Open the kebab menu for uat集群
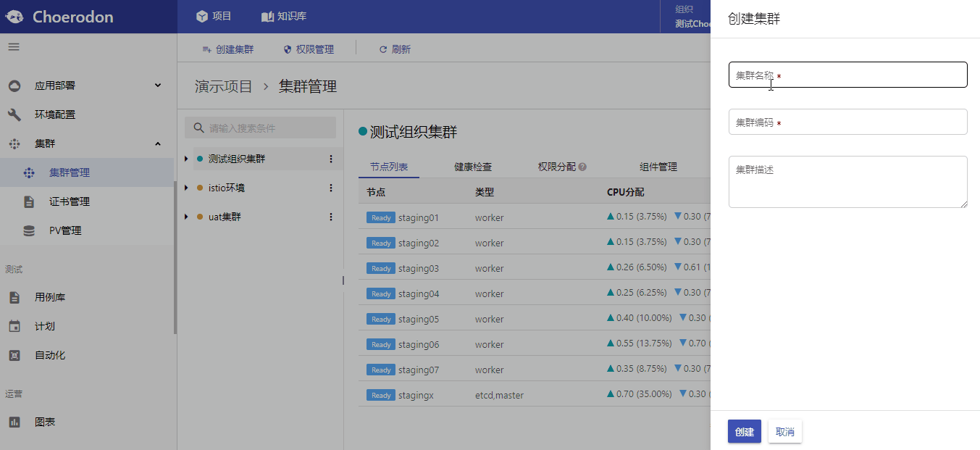The width and height of the screenshot is (980, 450). (331, 216)
